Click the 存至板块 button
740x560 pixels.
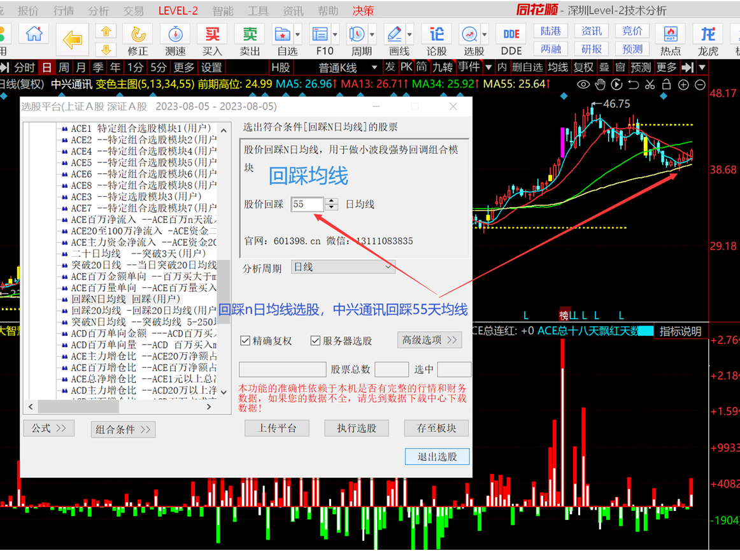click(x=436, y=428)
